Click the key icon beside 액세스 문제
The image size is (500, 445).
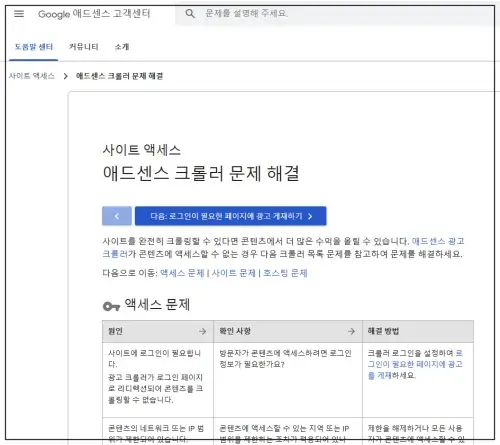pyautogui.click(x=111, y=306)
